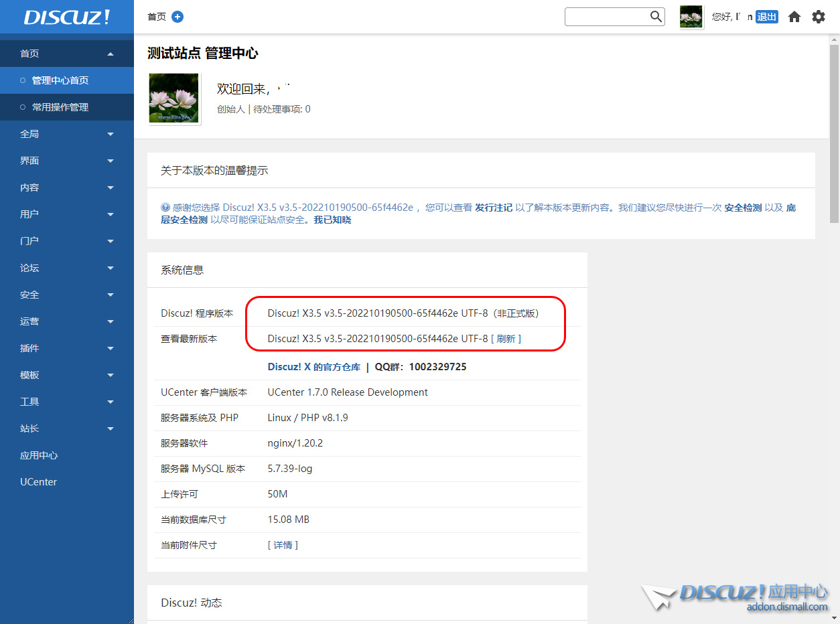This screenshot has height=624, width=840.
Task: Click the 15.08 MB database size value
Action: [x=289, y=520]
